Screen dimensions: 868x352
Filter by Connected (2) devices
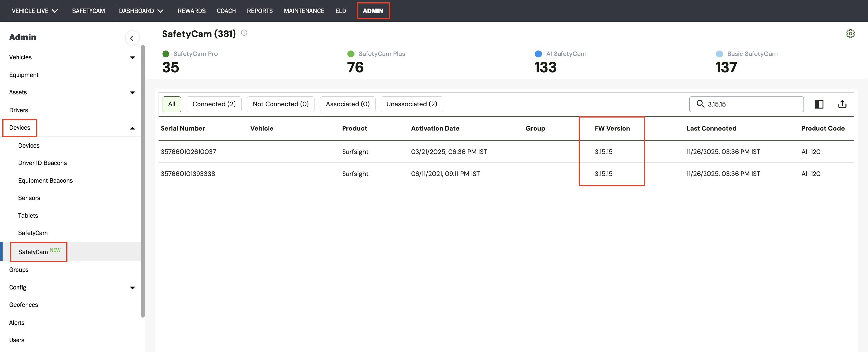point(214,104)
